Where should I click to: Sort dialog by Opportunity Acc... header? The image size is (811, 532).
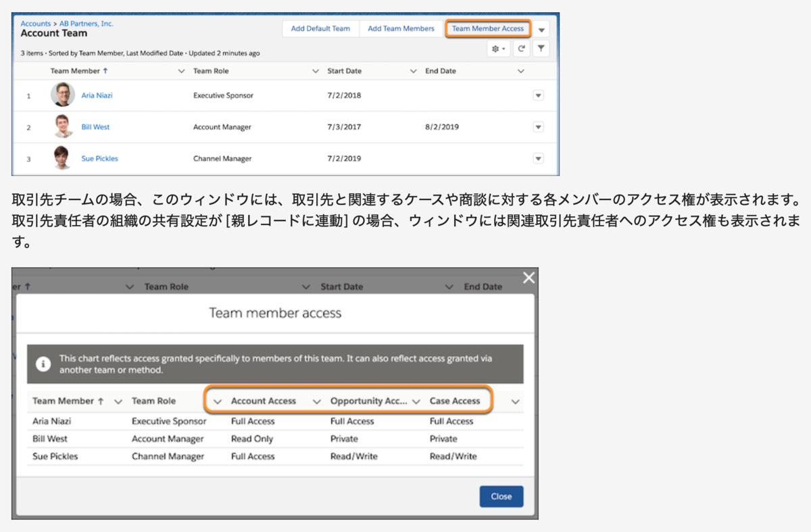(x=369, y=401)
